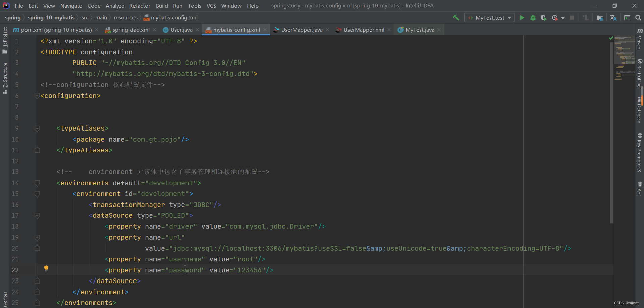The width and height of the screenshot is (644, 308).
Task: Close the User.java editor tab
Action: tap(198, 30)
